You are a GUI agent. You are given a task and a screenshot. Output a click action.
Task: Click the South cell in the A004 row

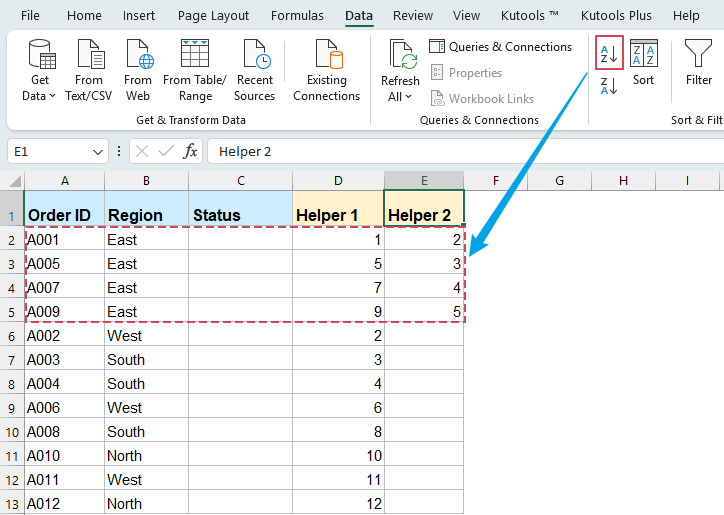tap(146, 384)
